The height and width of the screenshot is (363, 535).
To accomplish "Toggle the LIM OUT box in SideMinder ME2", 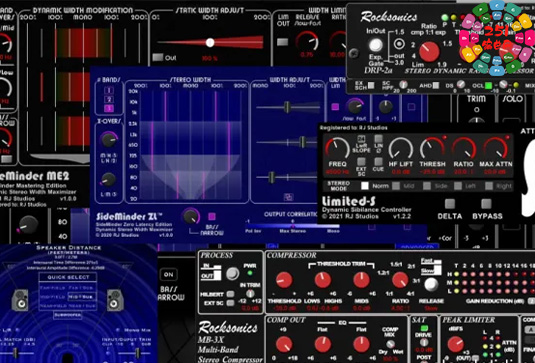I will coord(283,42).
